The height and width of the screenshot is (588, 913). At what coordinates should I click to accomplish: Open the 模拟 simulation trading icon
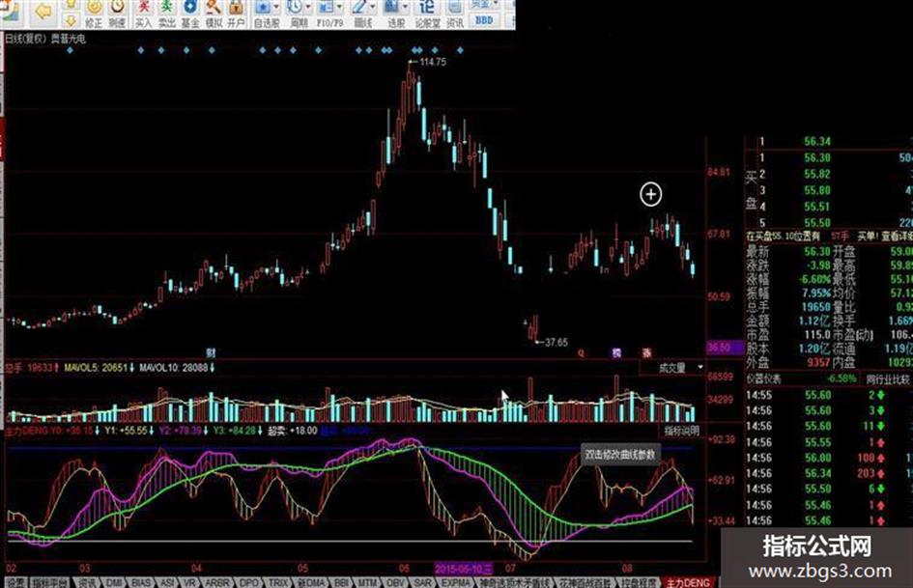(x=214, y=14)
